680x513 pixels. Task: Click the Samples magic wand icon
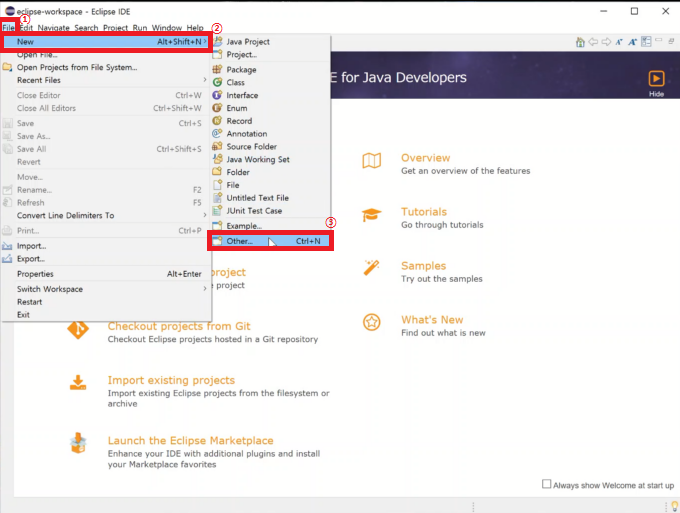coord(372,268)
